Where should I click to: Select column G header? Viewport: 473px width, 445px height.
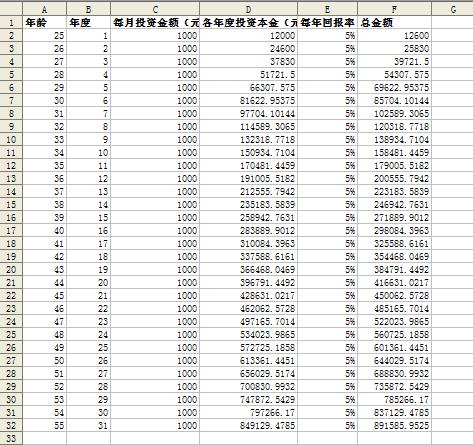[x=452, y=9]
